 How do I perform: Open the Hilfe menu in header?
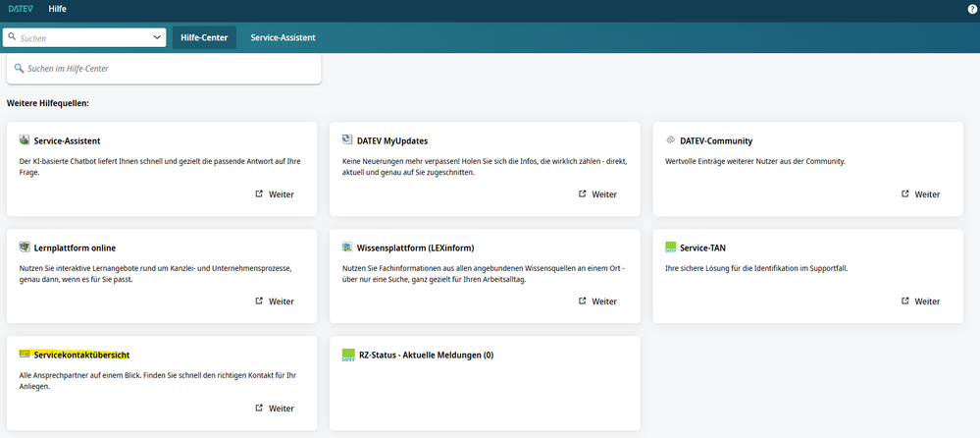pyautogui.click(x=57, y=9)
